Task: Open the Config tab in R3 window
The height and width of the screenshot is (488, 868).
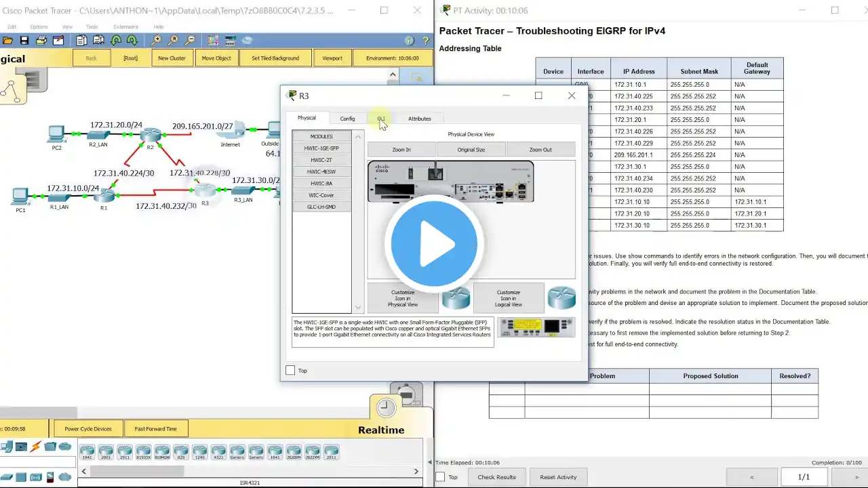Action: (x=347, y=119)
